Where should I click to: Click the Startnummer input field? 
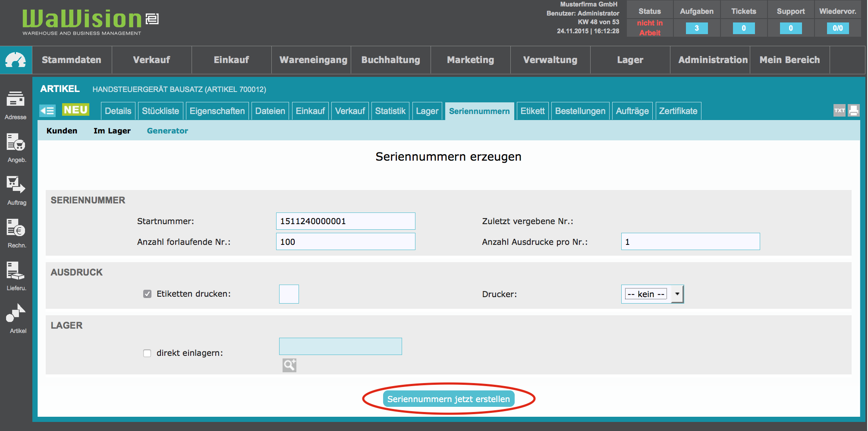pyautogui.click(x=345, y=221)
